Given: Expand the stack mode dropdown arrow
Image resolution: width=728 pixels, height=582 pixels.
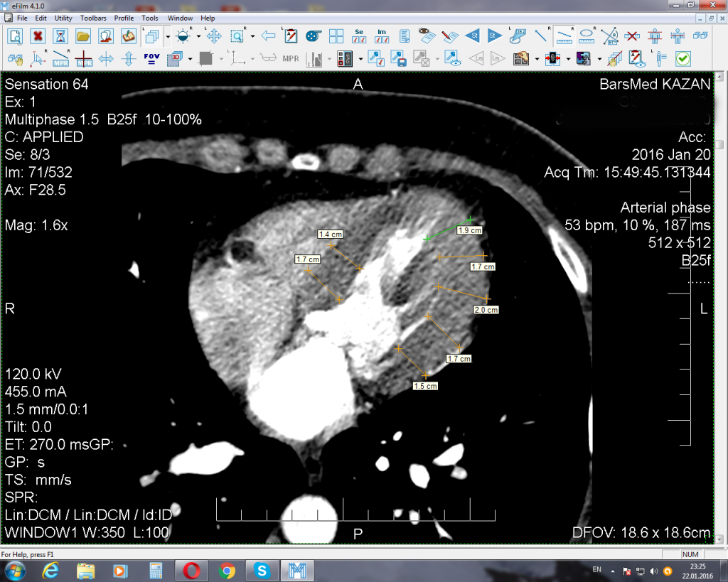Looking at the screenshot, I should pos(168,36).
